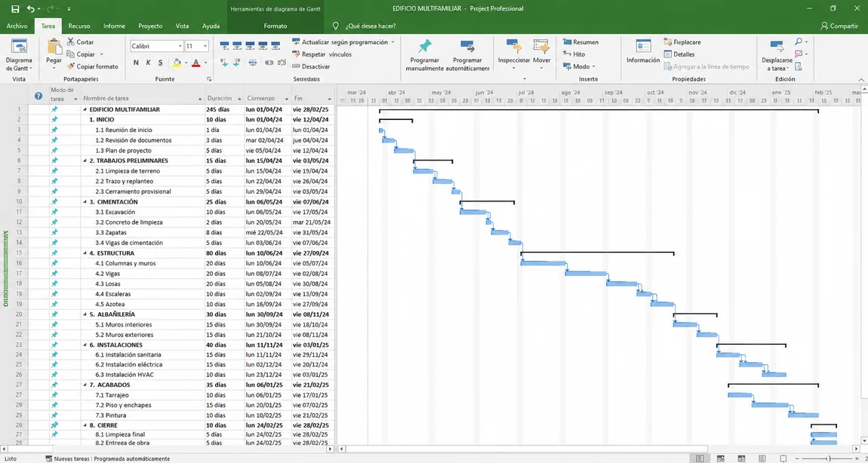Open the Archivo menu
This screenshot has width=868, height=463.
pyautogui.click(x=17, y=26)
